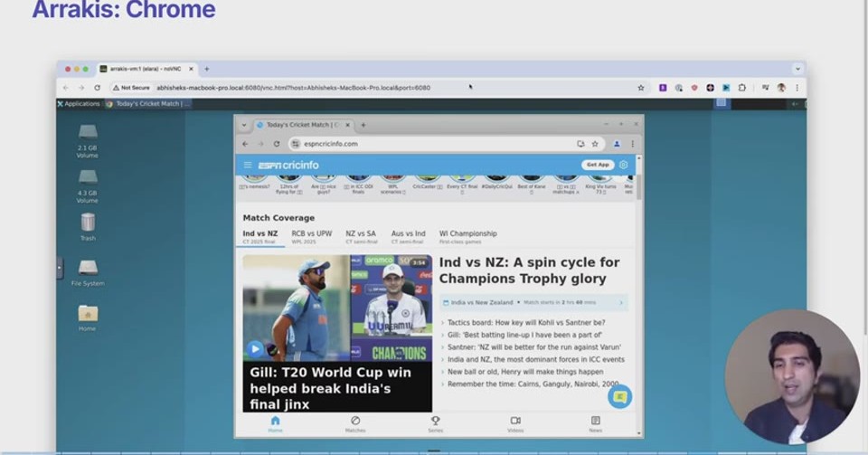Open the Applications menu in VM panel
The height and width of the screenshot is (455, 868).
(79, 103)
